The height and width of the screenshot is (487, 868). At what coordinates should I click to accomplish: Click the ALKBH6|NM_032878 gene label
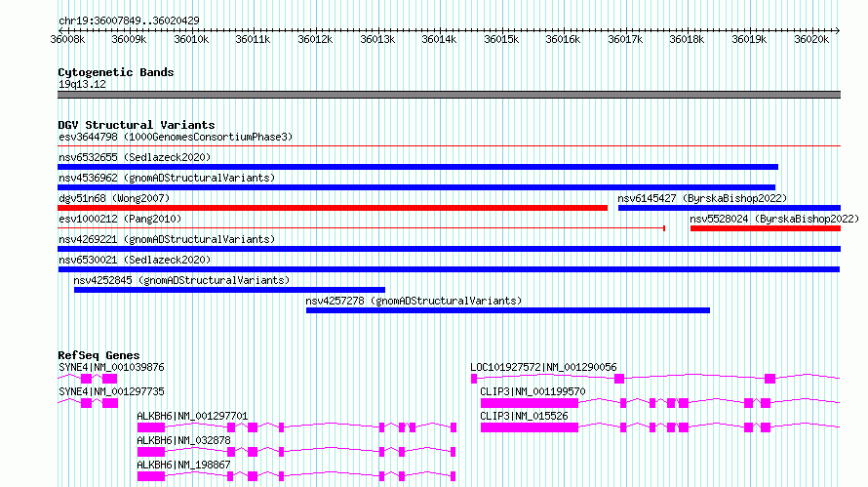[x=183, y=440]
